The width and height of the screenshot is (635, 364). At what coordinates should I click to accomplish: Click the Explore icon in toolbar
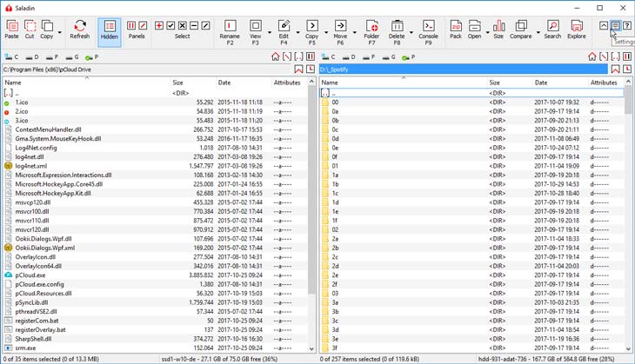577,30
